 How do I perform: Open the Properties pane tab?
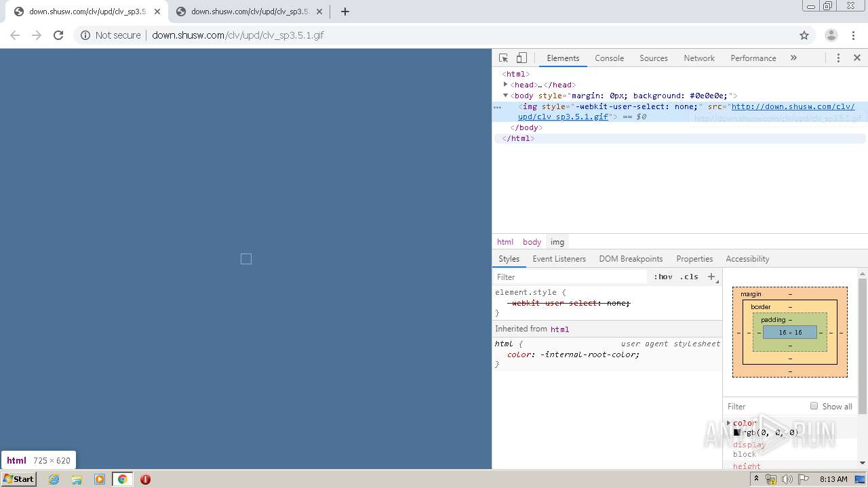click(694, 259)
